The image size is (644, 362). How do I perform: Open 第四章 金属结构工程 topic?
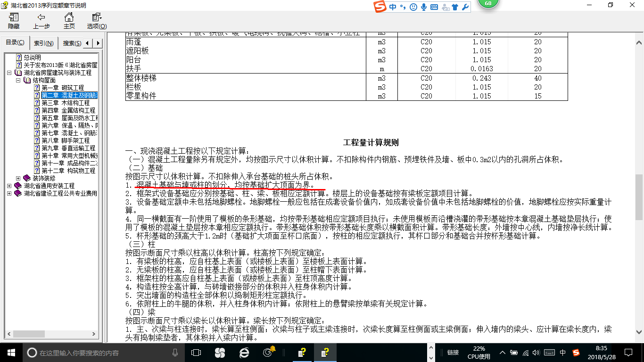[68, 110]
